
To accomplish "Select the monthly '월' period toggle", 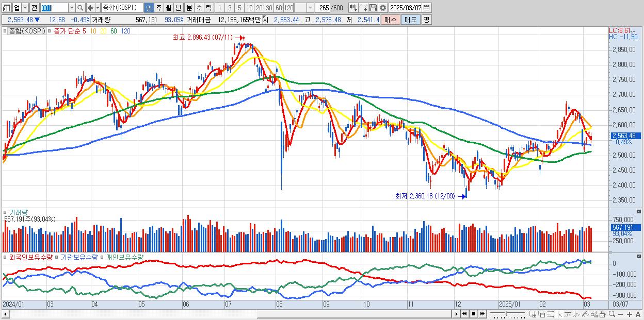I will 168,8.
